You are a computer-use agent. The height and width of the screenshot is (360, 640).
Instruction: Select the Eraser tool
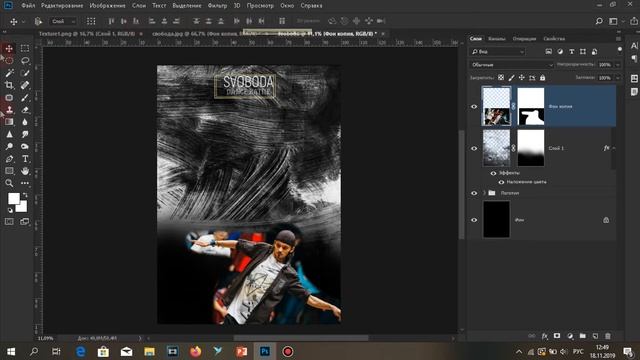coord(25,109)
